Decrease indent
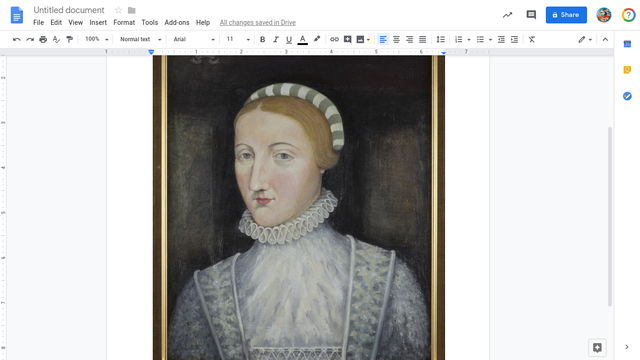The height and width of the screenshot is (360, 640). (x=501, y=40)
